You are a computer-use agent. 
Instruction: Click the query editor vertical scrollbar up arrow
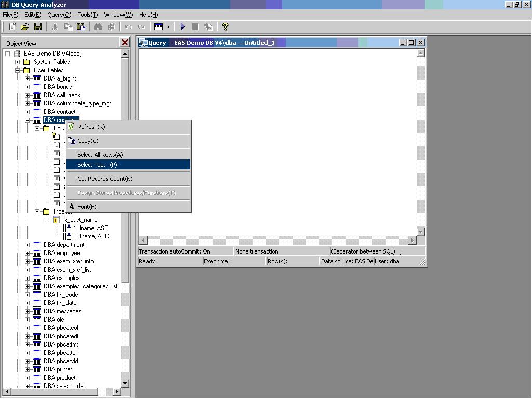(x=421, y=54)
